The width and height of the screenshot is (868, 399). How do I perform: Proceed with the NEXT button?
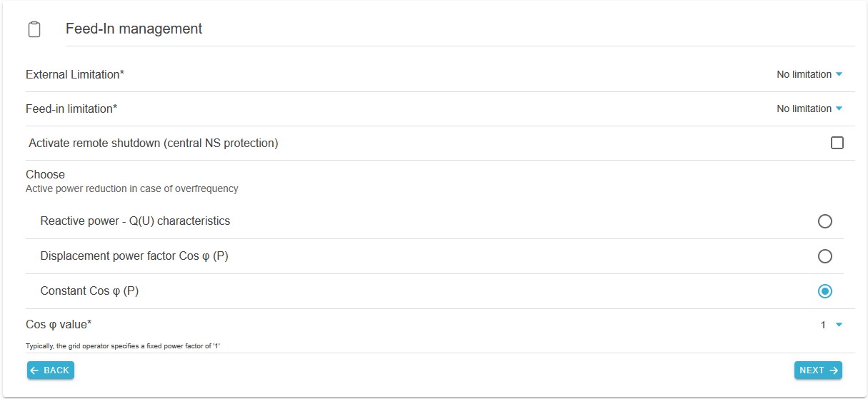click(x=818, y=370)
